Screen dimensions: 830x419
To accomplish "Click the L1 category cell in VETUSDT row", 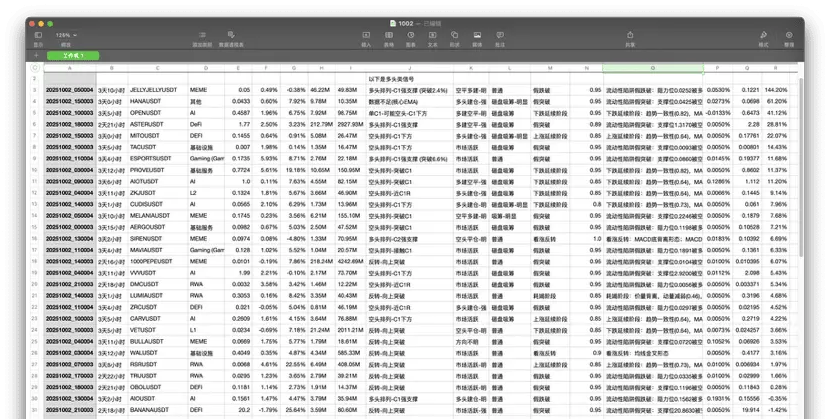I will pyautogui.click(x=206, y=330).
